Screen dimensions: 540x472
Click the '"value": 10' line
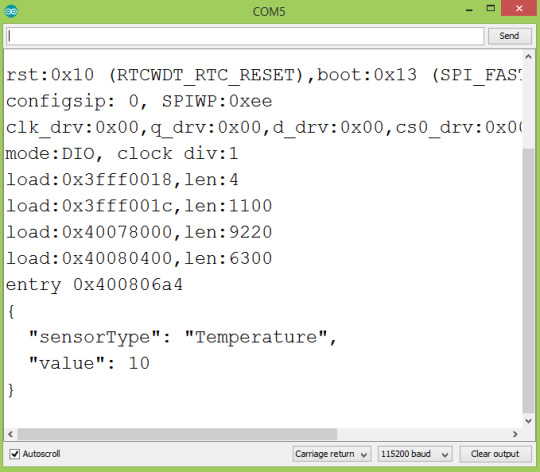pyautogui.click(x=89, y=364)
